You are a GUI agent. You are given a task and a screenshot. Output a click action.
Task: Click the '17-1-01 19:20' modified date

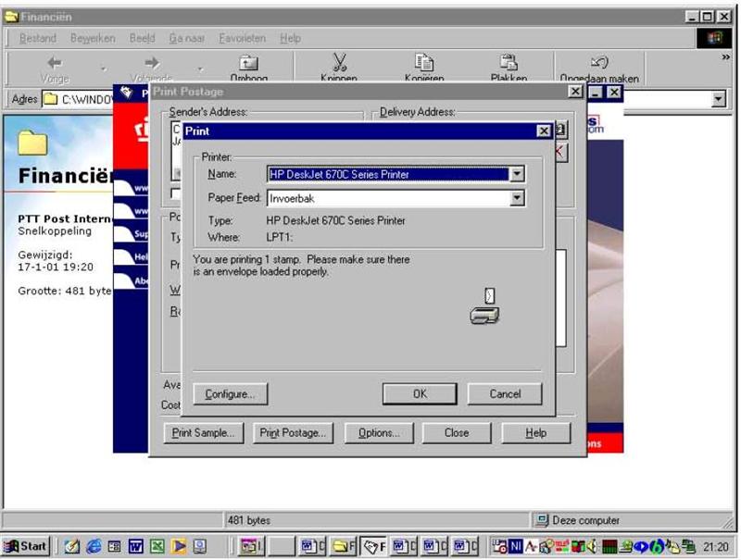[x=56, y=267]
